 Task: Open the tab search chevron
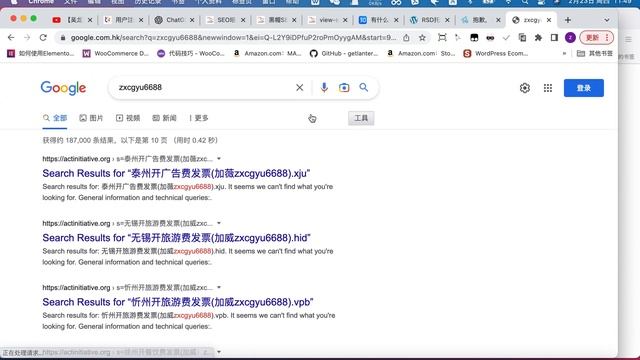click(607, 20)
